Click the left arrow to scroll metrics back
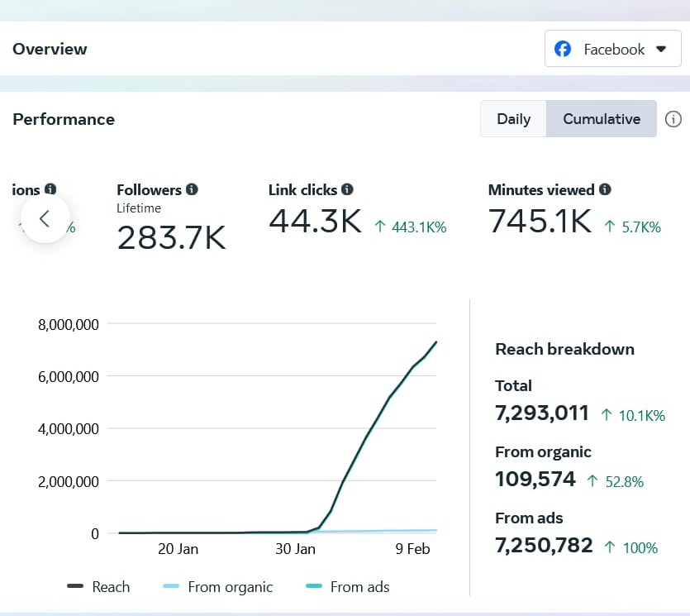Screen dimensions: 690x616 coord(45,218)
